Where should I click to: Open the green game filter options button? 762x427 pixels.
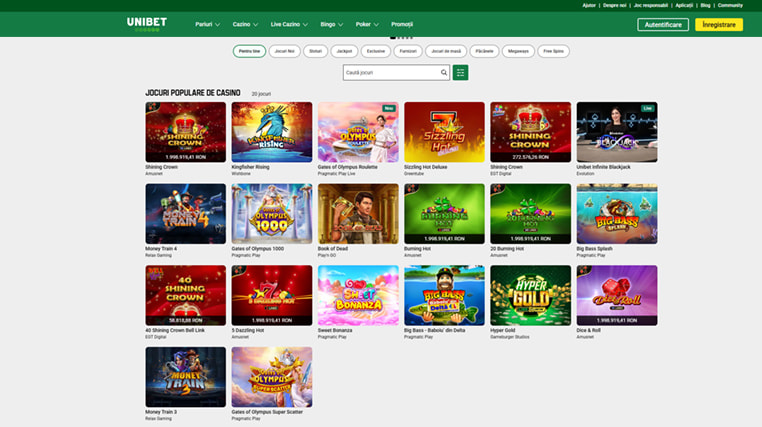click(460, 72)
